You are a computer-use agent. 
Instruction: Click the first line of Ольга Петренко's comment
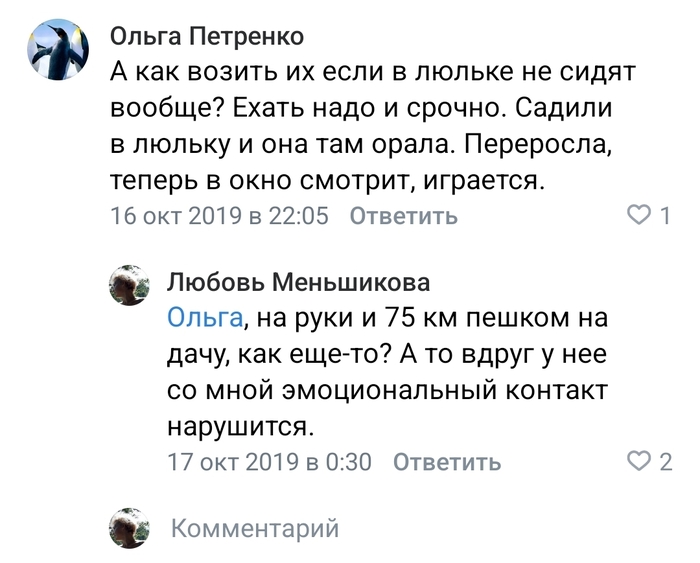tap(372, 73)
